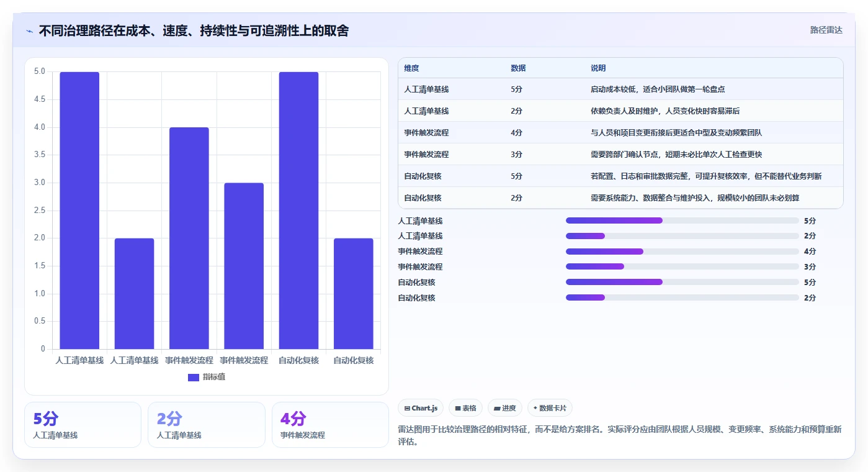Viewport: 868px width, 472px height.
Task: Click the 人工清单基线 chart bar reaching 5.0
Action: (79, 211)
